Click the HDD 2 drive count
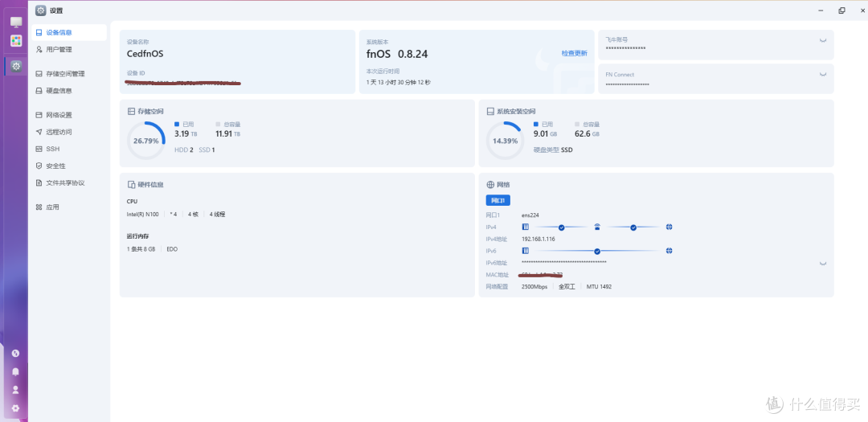The height and width of the screenshot is (422, 868). 184,150
